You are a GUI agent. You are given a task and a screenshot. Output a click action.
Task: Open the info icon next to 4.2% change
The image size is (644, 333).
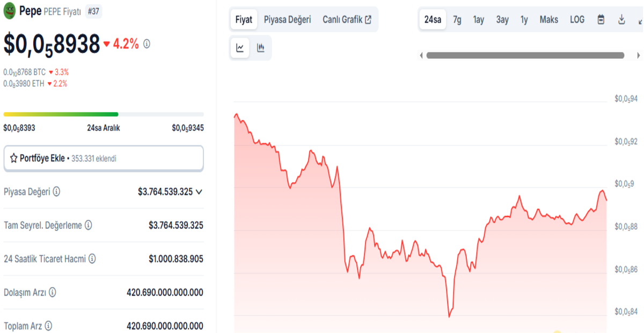[147, 44]
